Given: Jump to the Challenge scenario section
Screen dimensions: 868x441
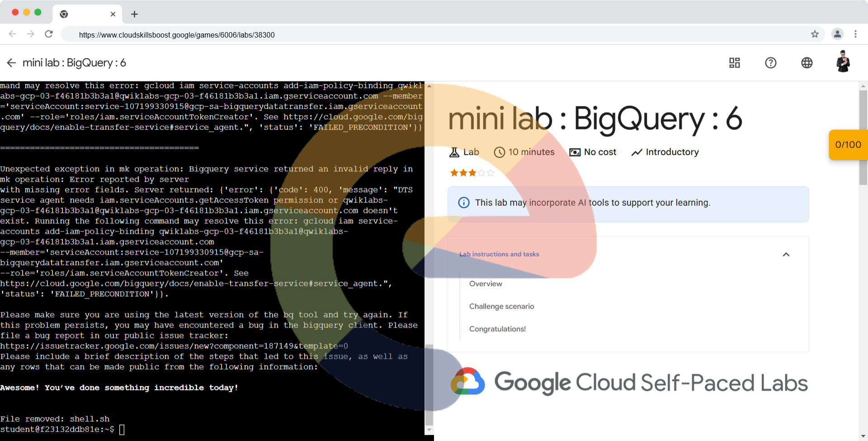Looking at the screenshot, I should click(501, 307).
